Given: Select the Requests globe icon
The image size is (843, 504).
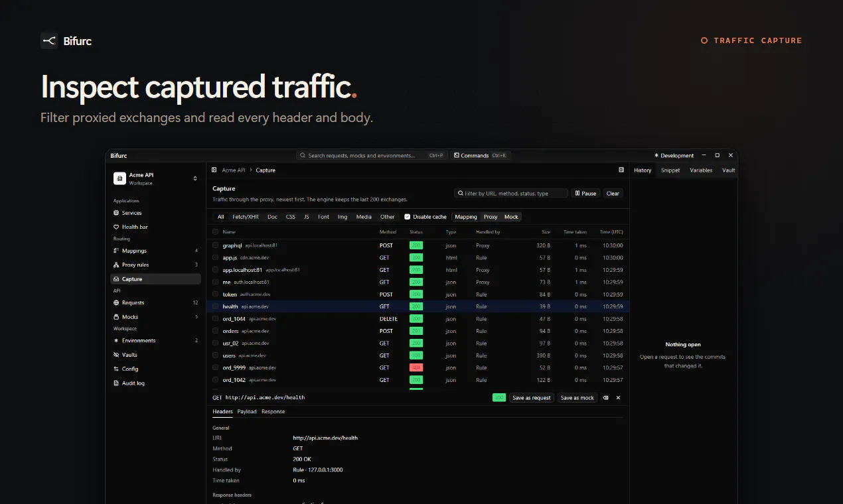Looking at the screenshot, I should click(116, 302).
